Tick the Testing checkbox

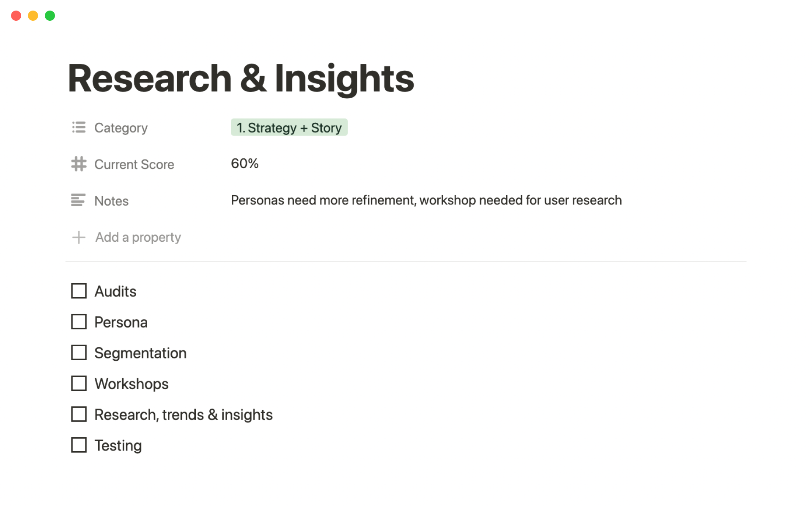click(x=79, y=445)
